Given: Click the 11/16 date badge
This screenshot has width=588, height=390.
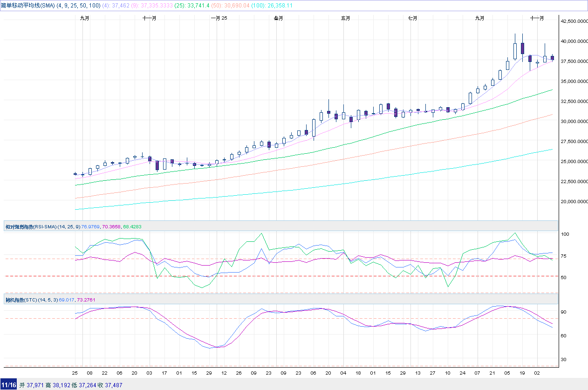Looking at the screenshot, I should [x=8, y=385].
